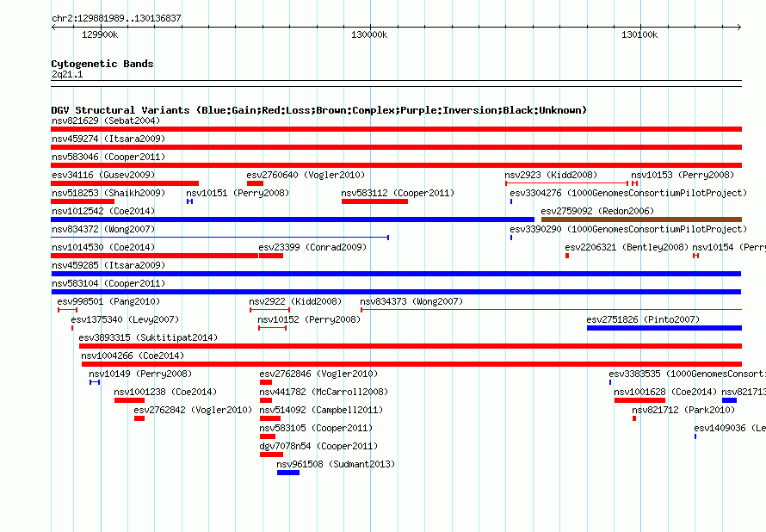Click the esv2762842 (Vogler2010) label

(193, 410)
